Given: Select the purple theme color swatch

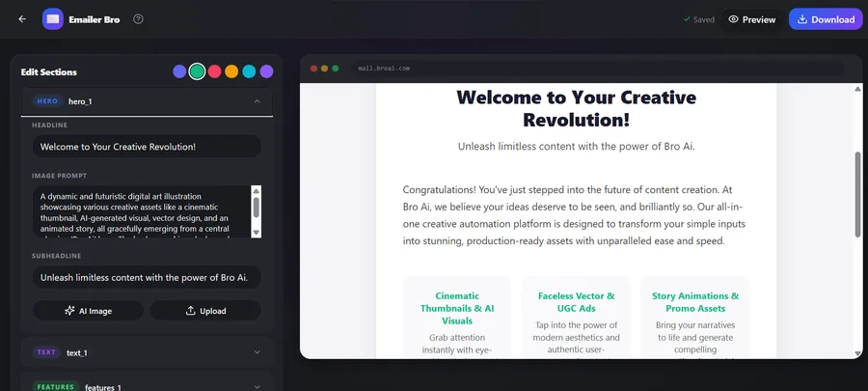Looking at the screenshot, I should (x=266, y=71).
